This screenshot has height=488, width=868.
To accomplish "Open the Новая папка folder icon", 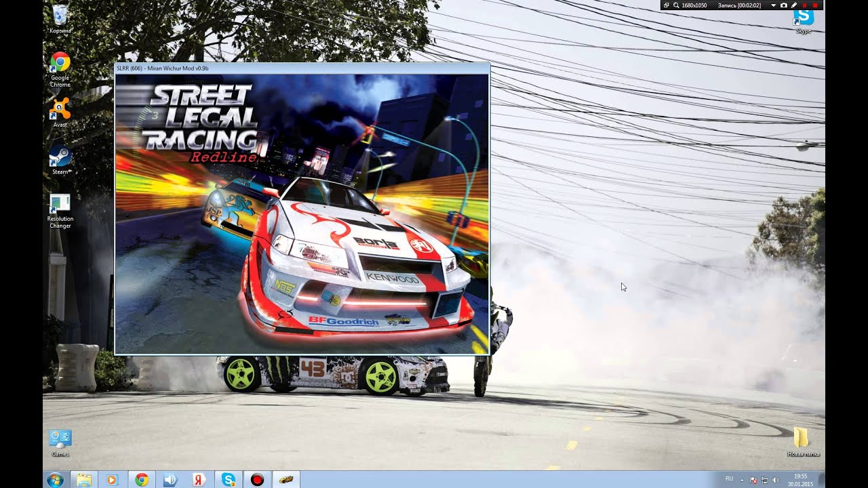I will (804, 442).
